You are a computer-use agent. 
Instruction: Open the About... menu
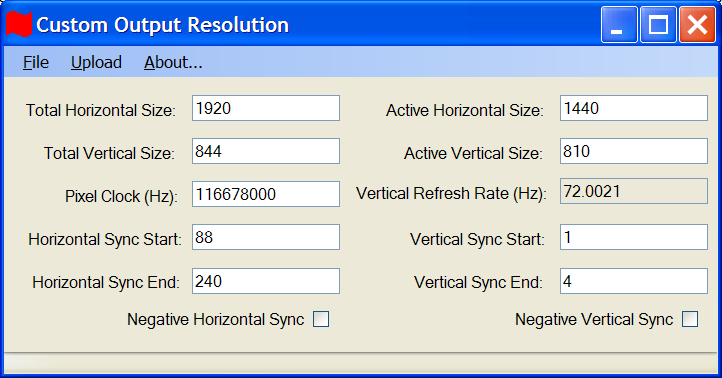click(173, 62)
